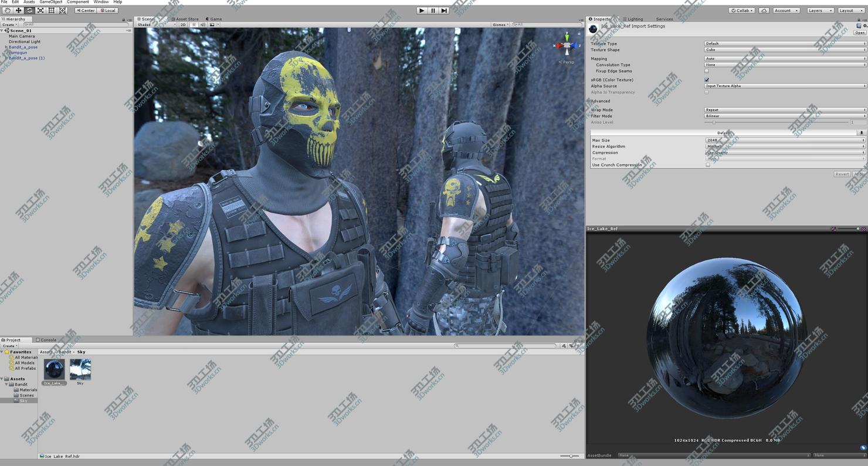
Task: Toggle preview color channel icon
Action: [833, 229]
